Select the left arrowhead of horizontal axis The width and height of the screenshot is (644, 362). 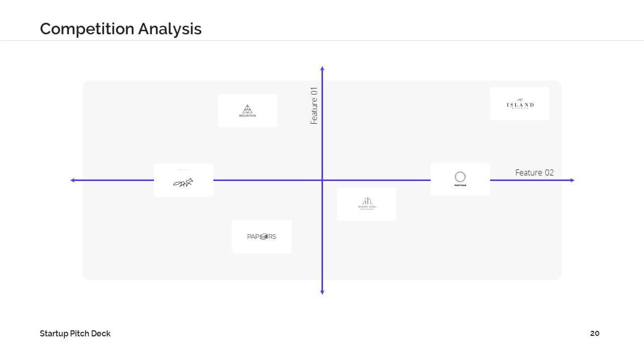coord(73,180)
